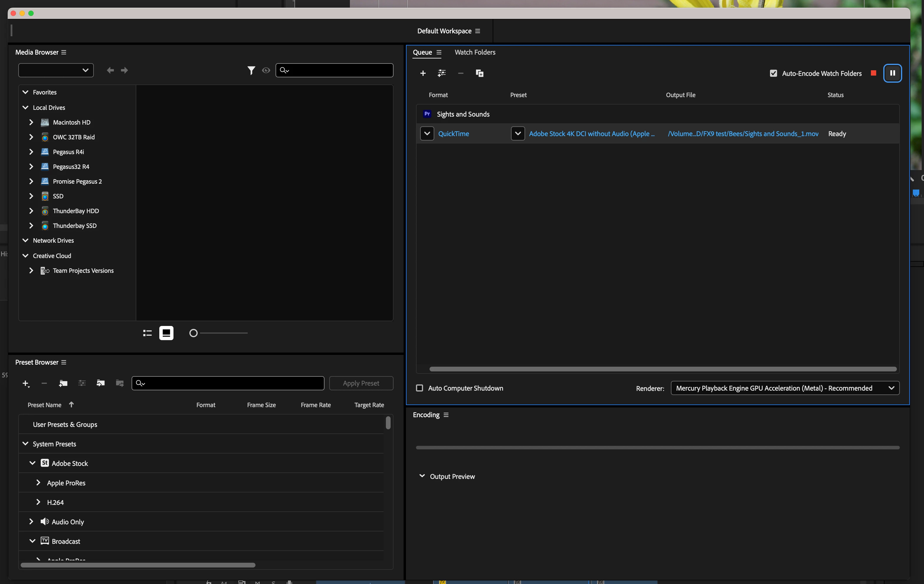Switch Media Browser to thumbnail view

click(x=166, y=333)
